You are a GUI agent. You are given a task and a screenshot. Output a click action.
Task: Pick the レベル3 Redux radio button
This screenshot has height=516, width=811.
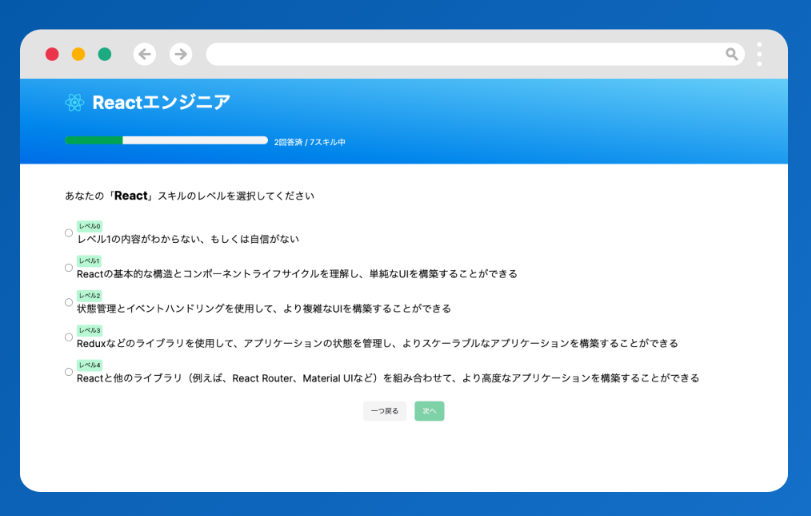click(69, 337)
